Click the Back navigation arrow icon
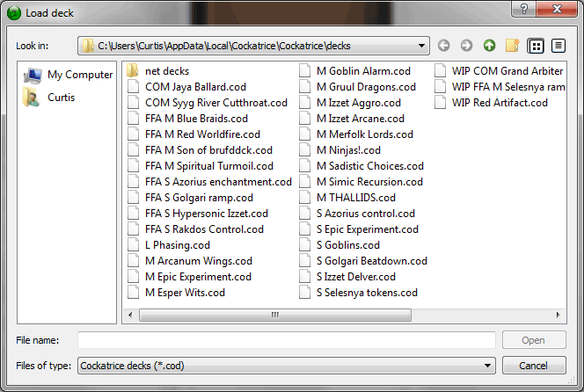Viewport: 584px width, 392px height. (x=443, y=46)
